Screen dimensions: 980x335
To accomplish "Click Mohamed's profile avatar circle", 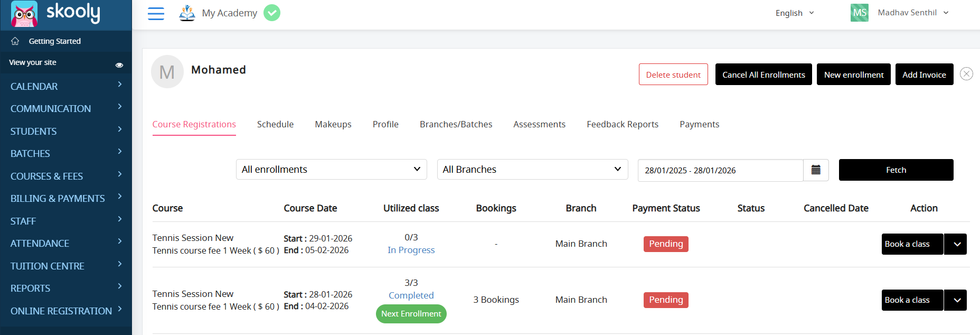I will [x=167, y=72].
